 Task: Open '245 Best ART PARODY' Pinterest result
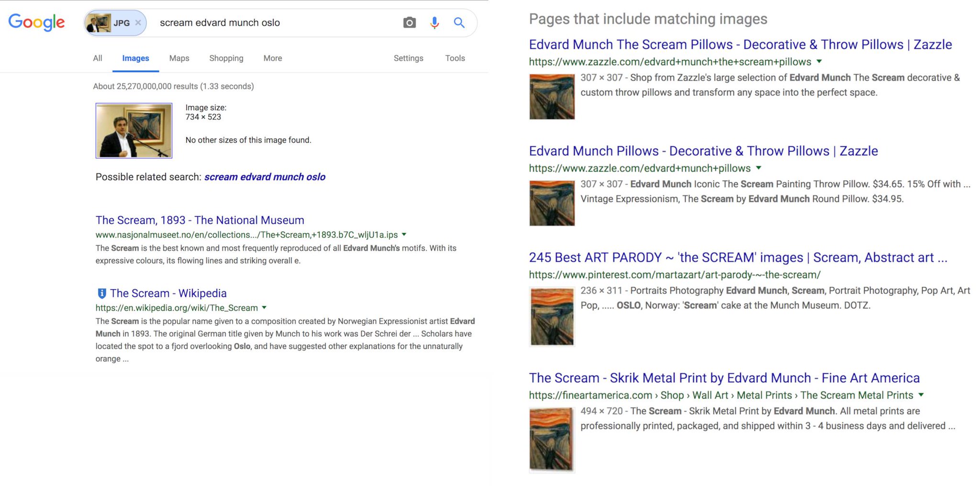(738, 258)
